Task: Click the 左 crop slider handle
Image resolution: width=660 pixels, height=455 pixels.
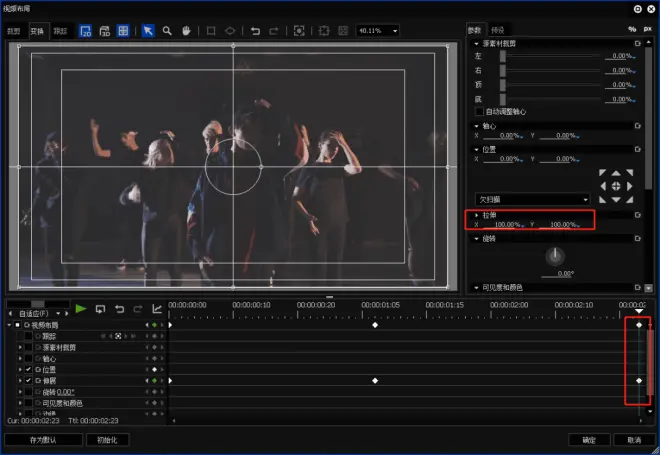Action: click(503, 56)
